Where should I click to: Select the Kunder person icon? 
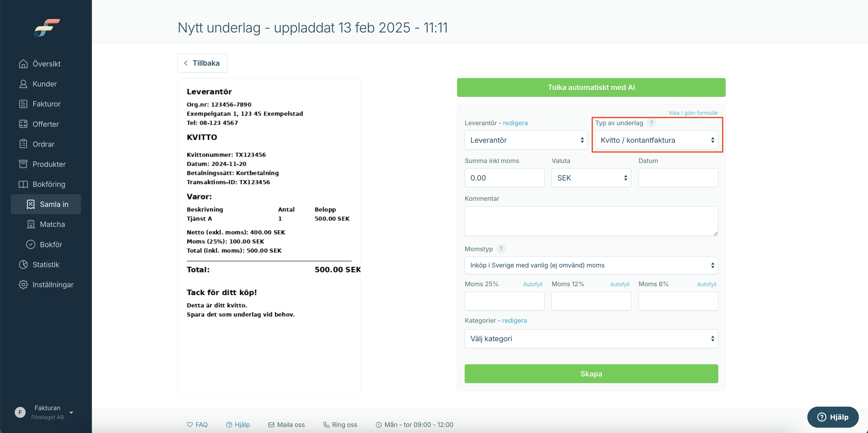pyautogui.click(x=23, y=84)
